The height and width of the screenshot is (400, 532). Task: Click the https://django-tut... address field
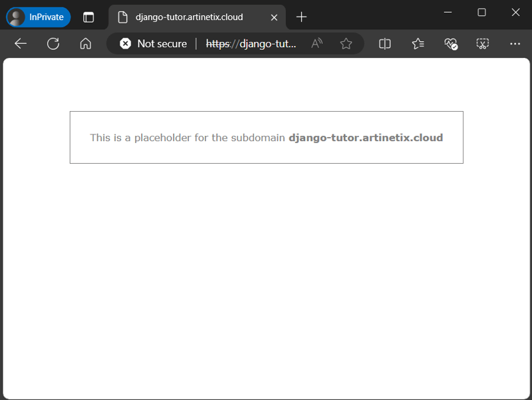coord(251,43)
